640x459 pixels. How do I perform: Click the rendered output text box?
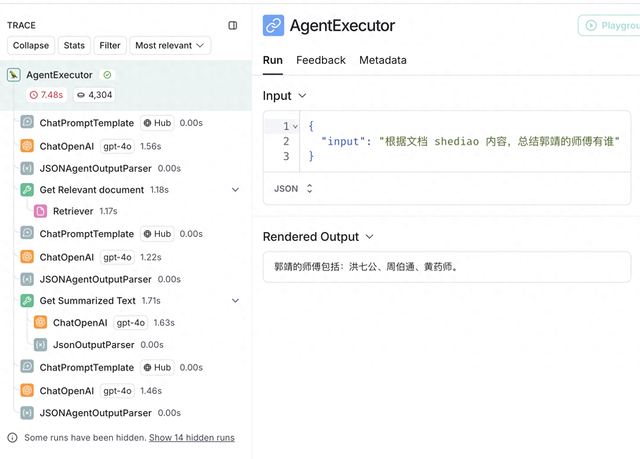(x=447, y=267)
